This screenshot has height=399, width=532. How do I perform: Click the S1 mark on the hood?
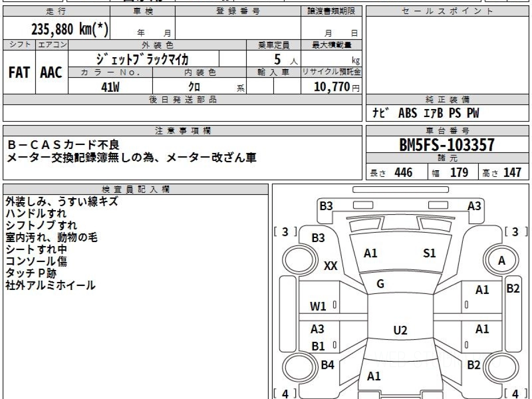(x=429, y=253)
